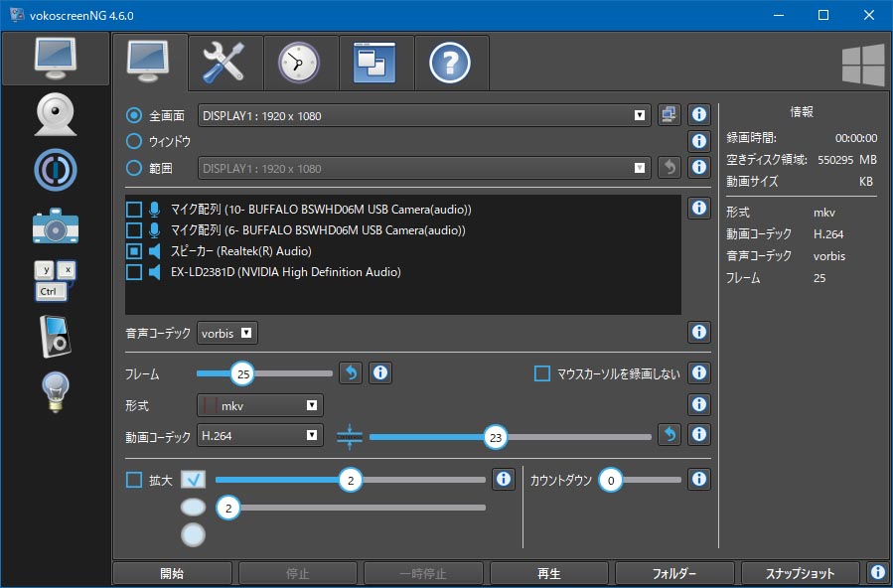Open the magnifier halo section in sidebar
The height and width of the screenshot is (588, 893).
pos(56,170)
